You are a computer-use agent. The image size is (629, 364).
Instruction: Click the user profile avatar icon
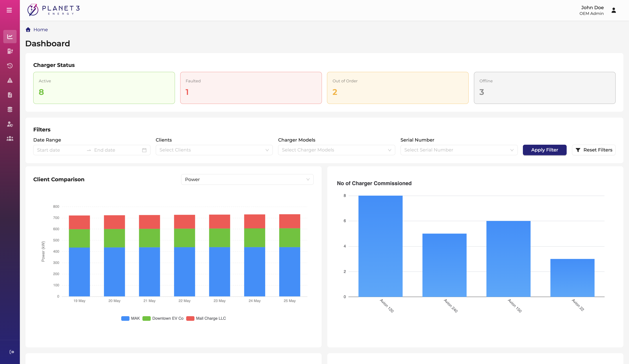(614, 10)
